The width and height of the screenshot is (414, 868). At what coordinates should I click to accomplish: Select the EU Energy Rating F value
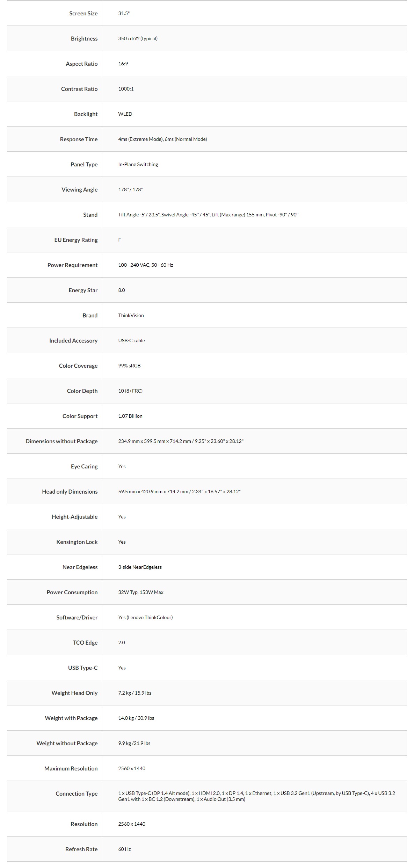pyautogui.click(x=119, y=240)
